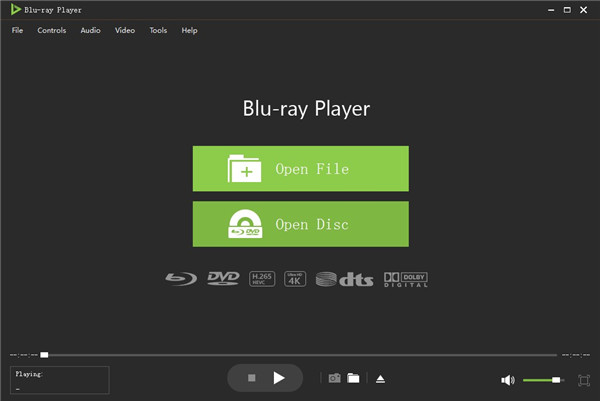Maximize the Blu-ray Player window
This screenshot has width=600, height=401.
(567, 10)
